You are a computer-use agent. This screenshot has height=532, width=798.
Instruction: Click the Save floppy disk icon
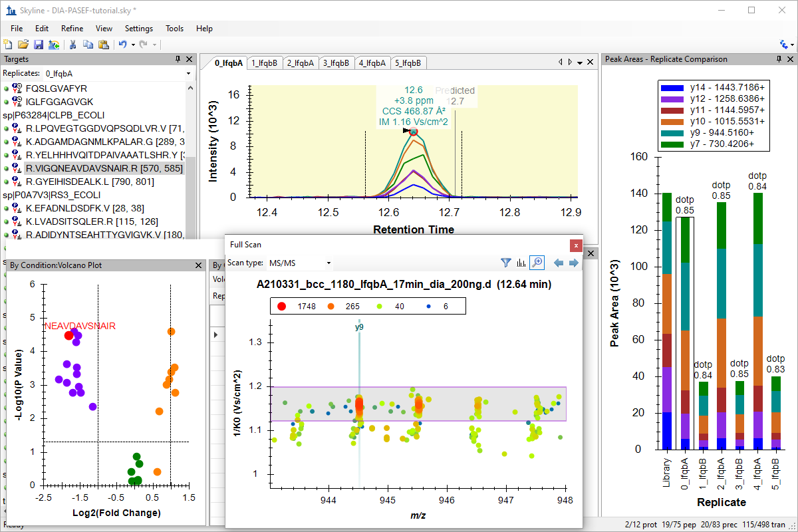[39, 45]
